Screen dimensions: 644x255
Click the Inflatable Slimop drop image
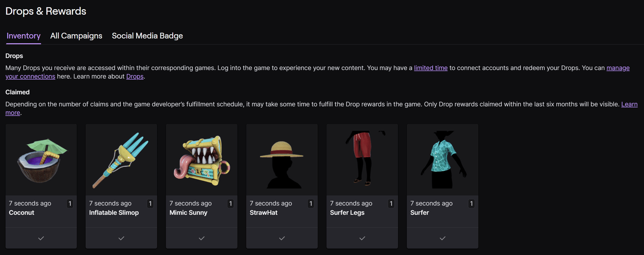point(121,160)
